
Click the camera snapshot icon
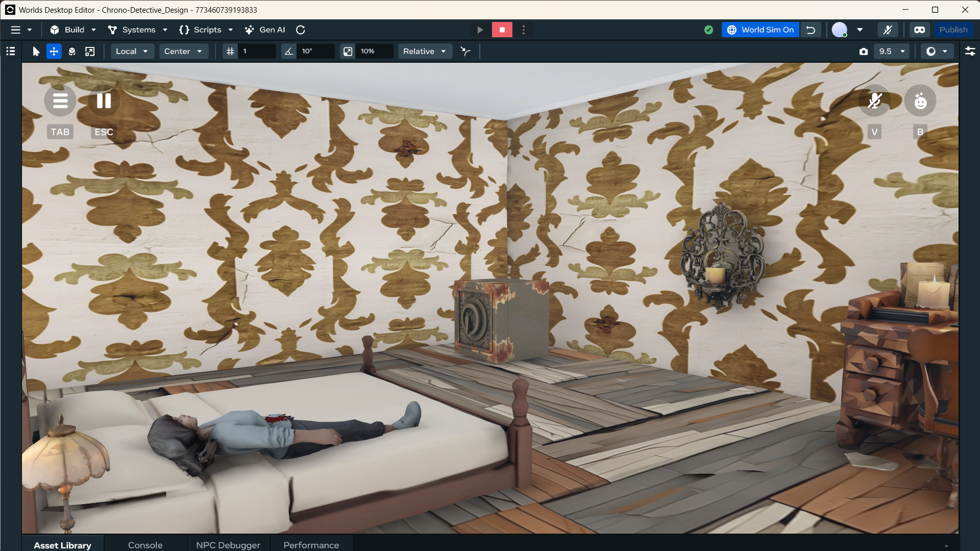pyautogui.click(x=863, y=52)
